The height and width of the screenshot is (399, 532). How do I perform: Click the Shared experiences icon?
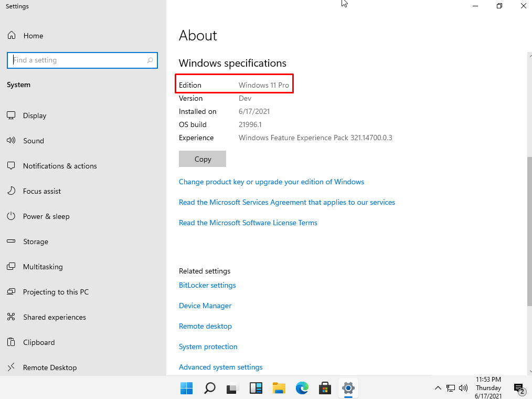(11, 317)
